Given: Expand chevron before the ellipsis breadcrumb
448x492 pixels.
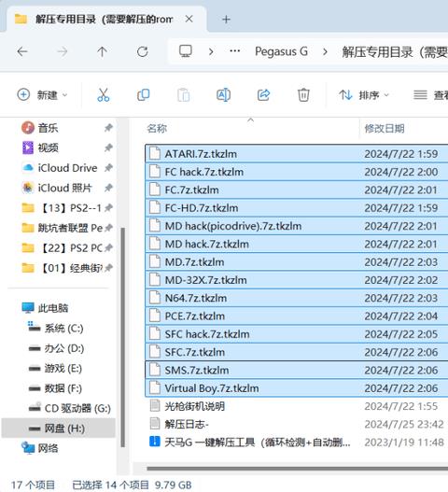Looking at the screenshot, I should pyautogui.click(x=211, y=51).
